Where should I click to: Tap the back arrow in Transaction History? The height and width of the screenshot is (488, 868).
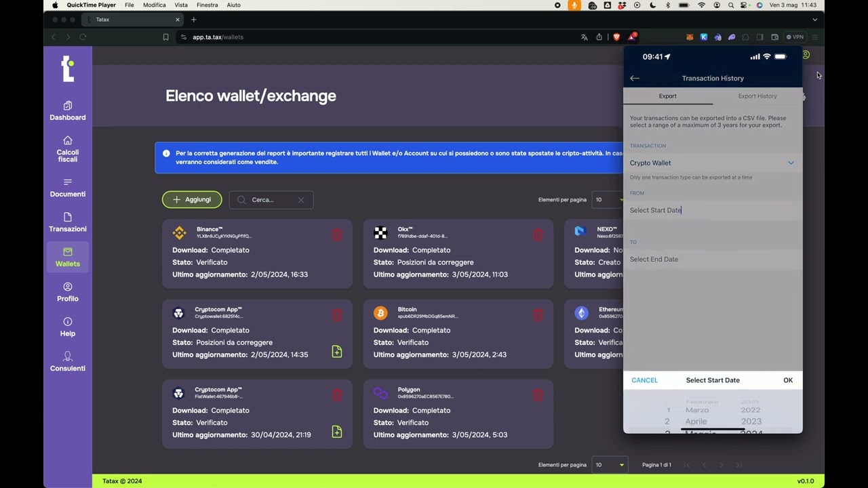pos(635,79)
